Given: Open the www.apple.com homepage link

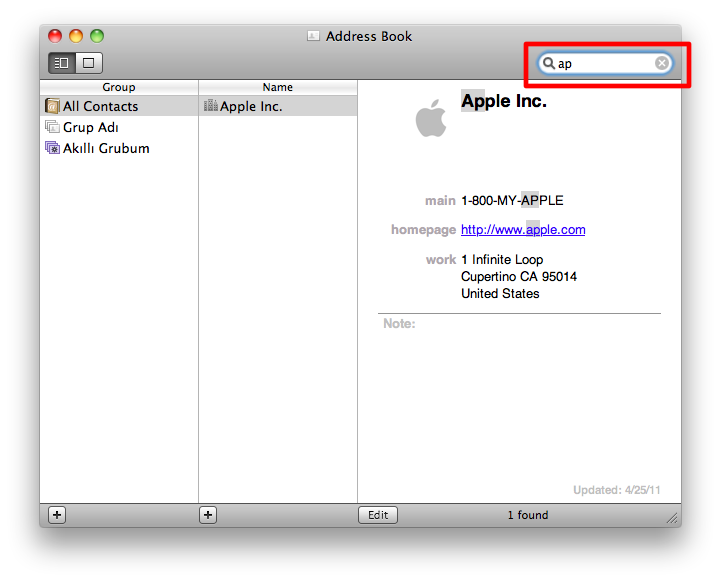Looking at the screenshot, I should (523, 230).
